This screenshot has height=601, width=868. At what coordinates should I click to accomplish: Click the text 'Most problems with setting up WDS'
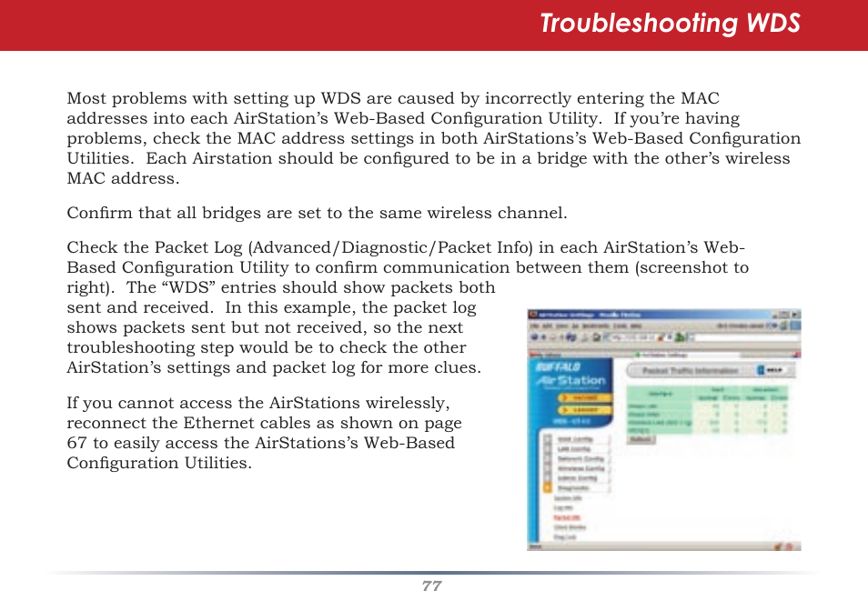pos(214,98)
